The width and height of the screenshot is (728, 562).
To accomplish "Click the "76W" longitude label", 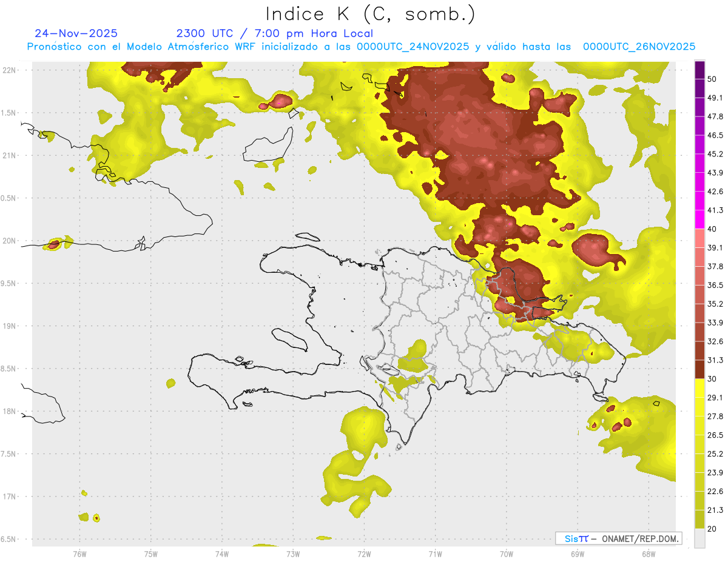I will click(79, 554).
